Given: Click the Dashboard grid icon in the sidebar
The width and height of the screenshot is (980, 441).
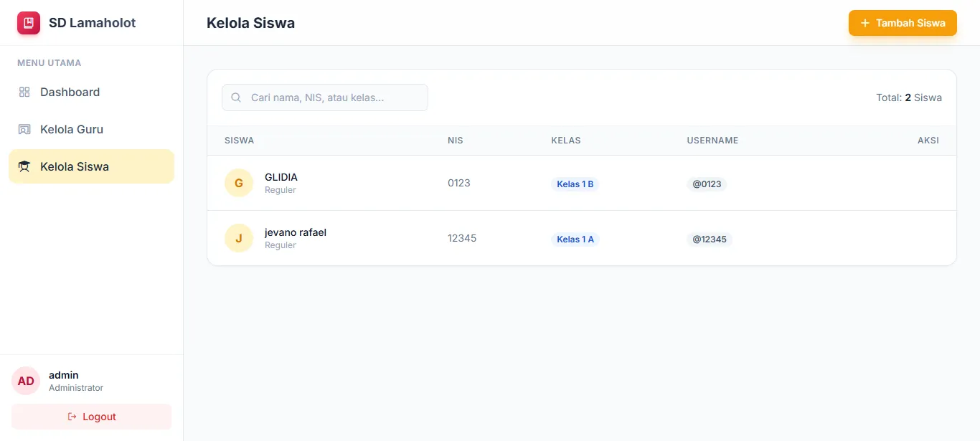Looking at the screenshot, I should point(24,92).
